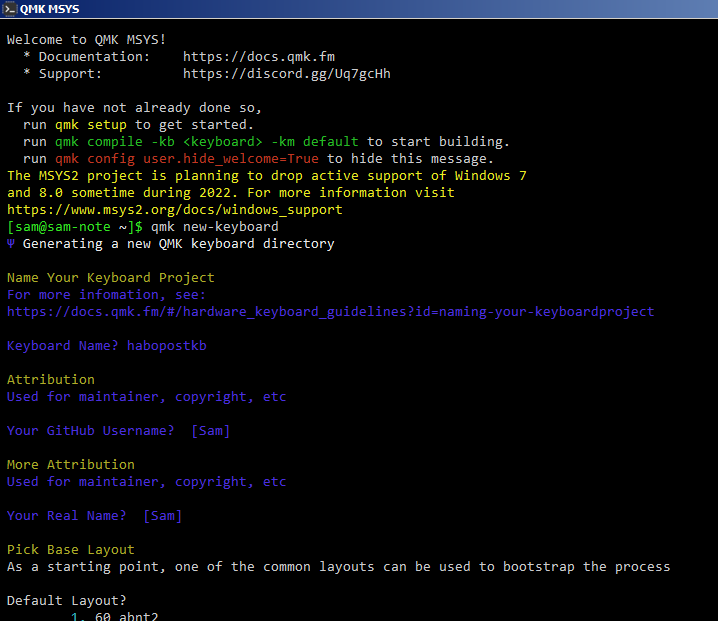Viewport: 718px width, 621px height.
Task: Click the 'Name Your Keyboard Project' heading
Action: click(x=110, y=278)
